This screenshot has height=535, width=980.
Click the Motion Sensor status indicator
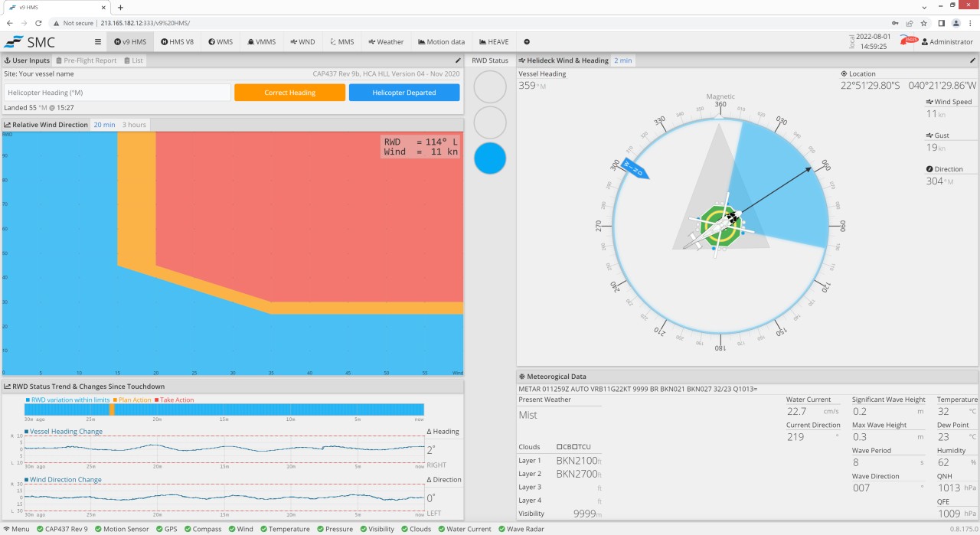pyautogui.click(x=122, y=529)
